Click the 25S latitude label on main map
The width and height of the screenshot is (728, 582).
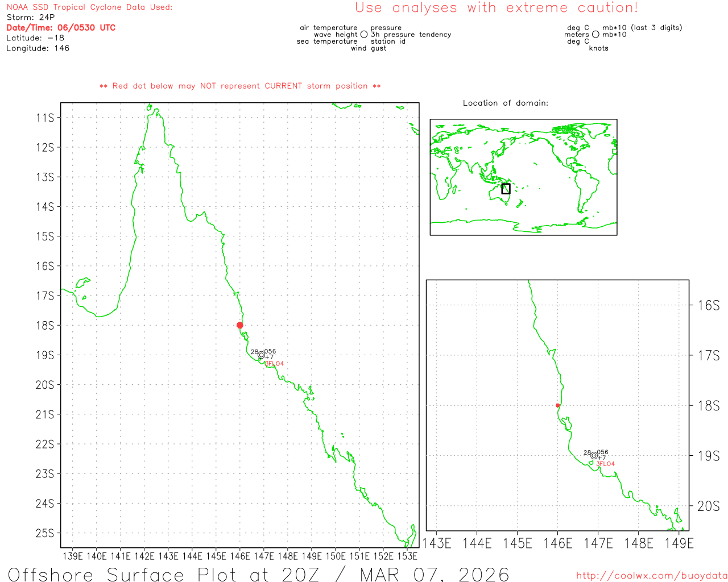point(45,533)
